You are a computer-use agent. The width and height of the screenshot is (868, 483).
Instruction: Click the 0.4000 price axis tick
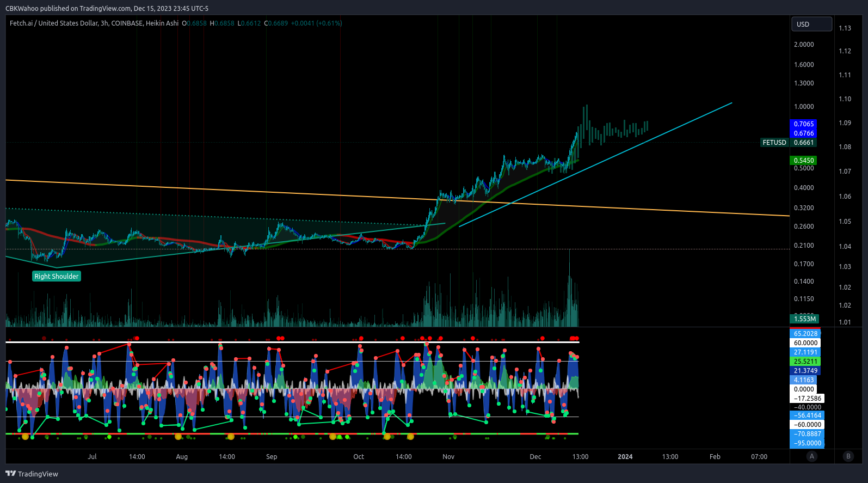pos(804,188)
